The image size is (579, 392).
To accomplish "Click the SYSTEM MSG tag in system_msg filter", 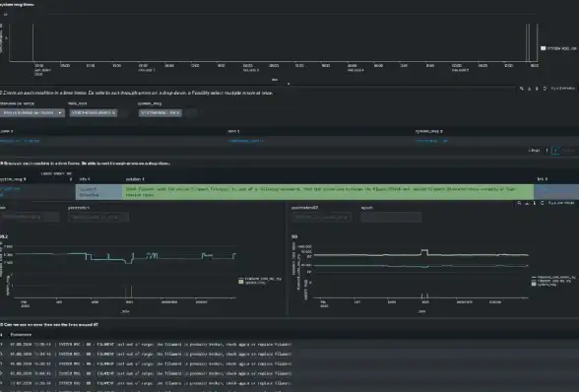I will 161,112.
